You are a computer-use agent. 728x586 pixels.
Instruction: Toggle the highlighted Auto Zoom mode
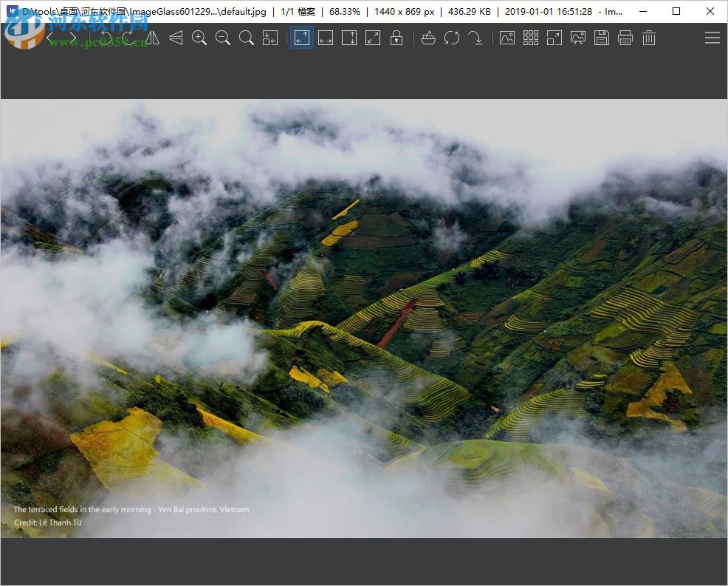[x=302, y=38]
